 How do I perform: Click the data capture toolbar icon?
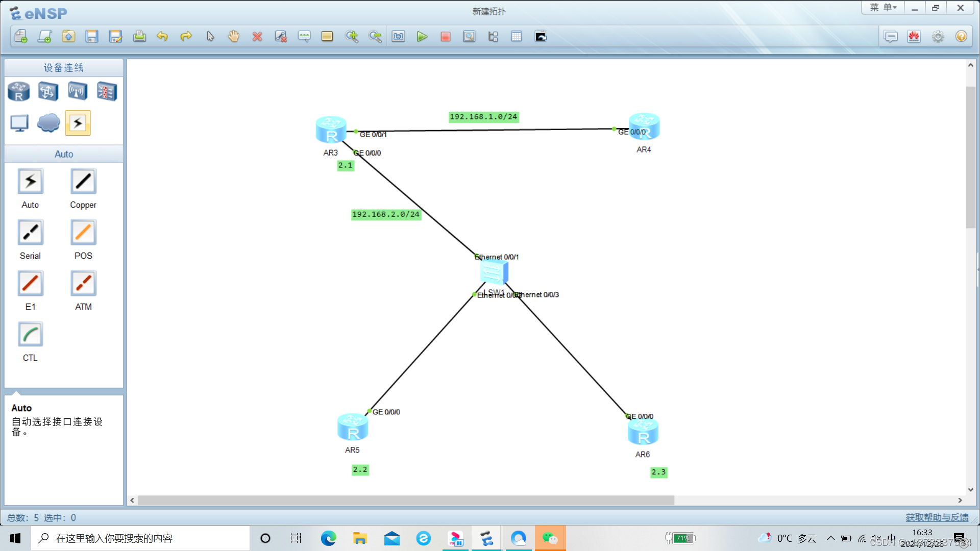coord(469,36)
